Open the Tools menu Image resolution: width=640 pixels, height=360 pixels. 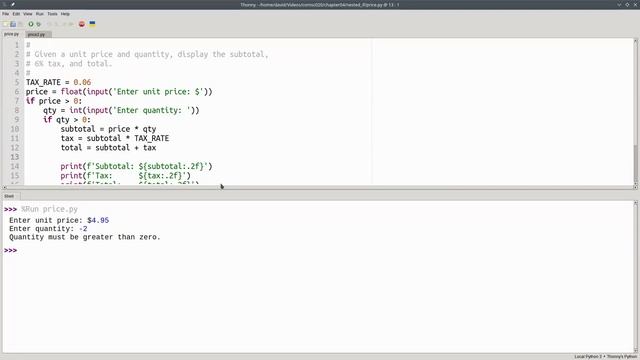click(52, 14)
